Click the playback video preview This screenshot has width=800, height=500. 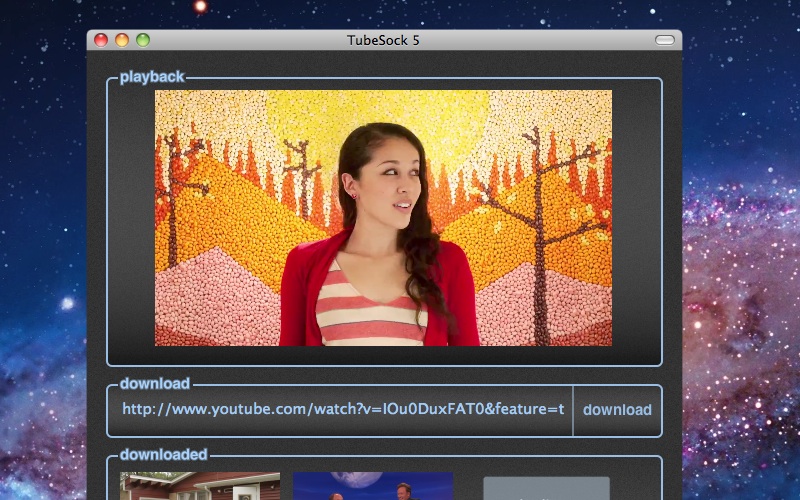[383, 218]
